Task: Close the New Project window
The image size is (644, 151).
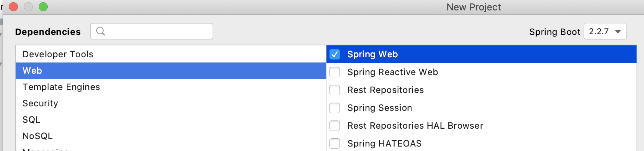Action: tap(13, 7)
